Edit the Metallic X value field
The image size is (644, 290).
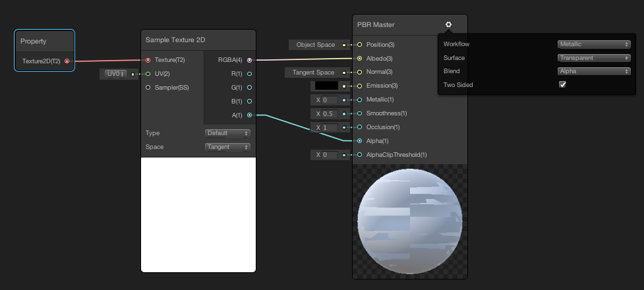click(x=330, y=100)
